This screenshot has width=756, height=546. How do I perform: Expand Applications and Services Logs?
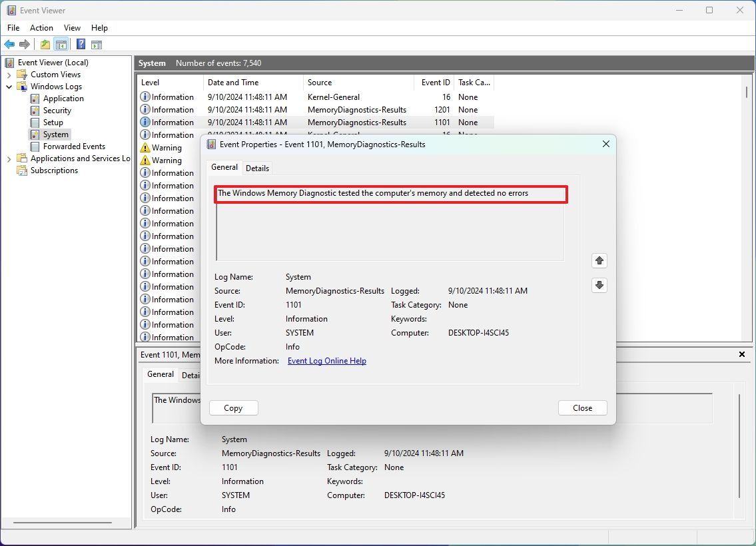click(8, 158)
